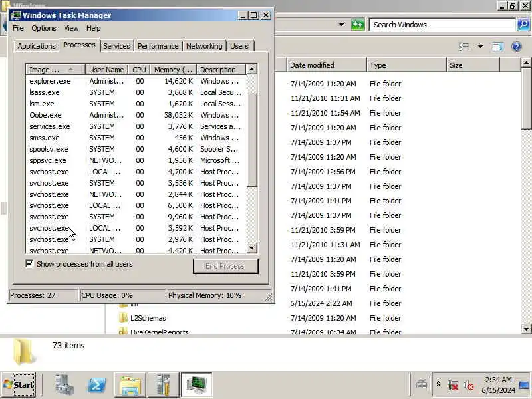532x399 pixels.
Task: Open the File menu in Task Manager
Action: (x=18, y=28)
